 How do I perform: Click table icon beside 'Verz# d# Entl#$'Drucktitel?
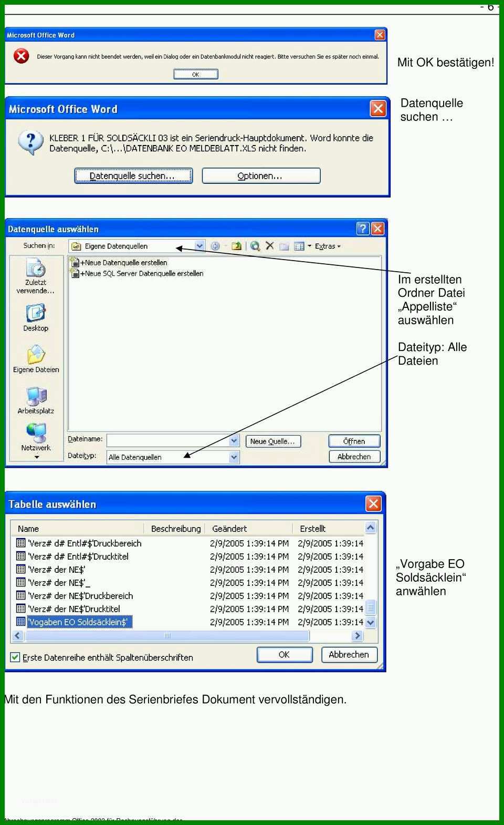[21, 556]
